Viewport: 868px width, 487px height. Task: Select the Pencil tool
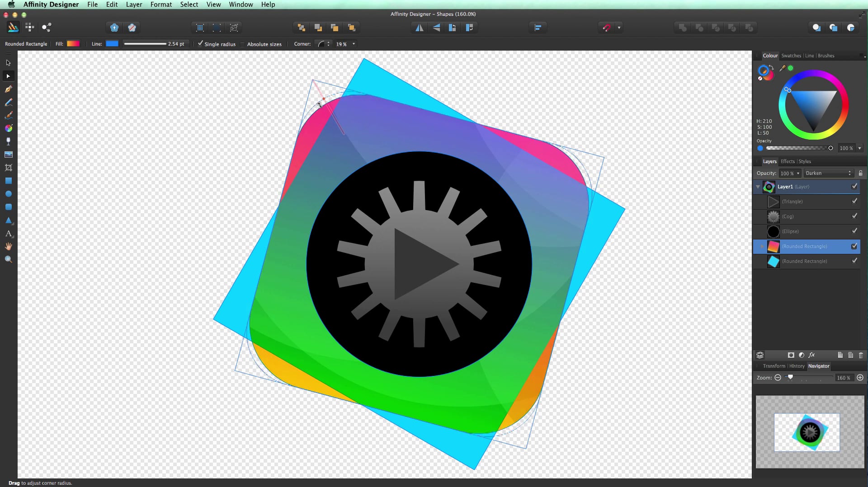(x=8, y=102)
